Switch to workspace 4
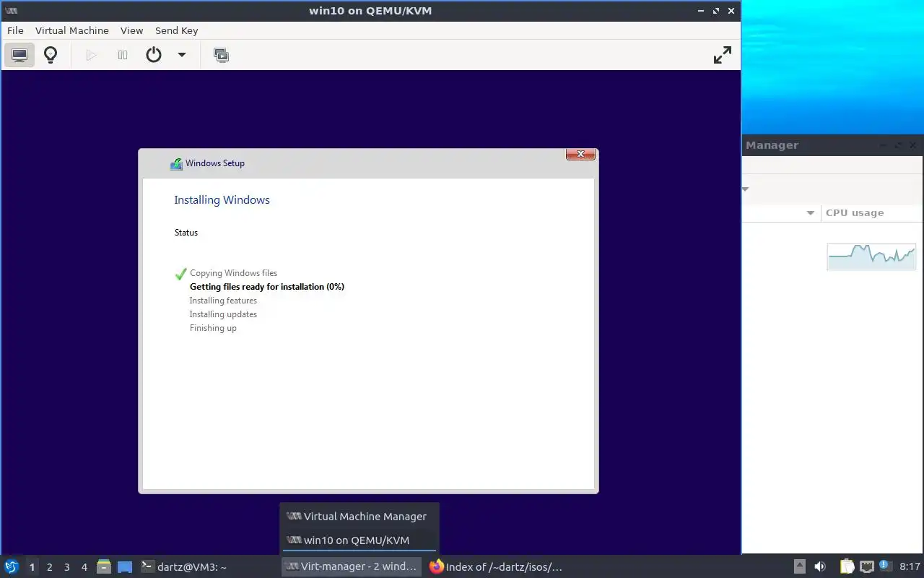Image resolution: width=924 pixels, height=578 pixels. pos(84,567)
